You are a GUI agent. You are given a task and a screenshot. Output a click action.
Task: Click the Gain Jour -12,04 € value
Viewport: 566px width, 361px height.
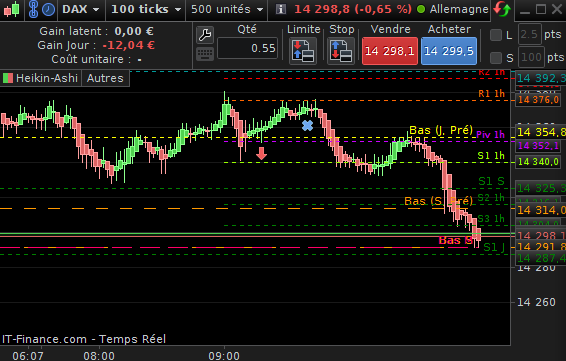(129, 45)
